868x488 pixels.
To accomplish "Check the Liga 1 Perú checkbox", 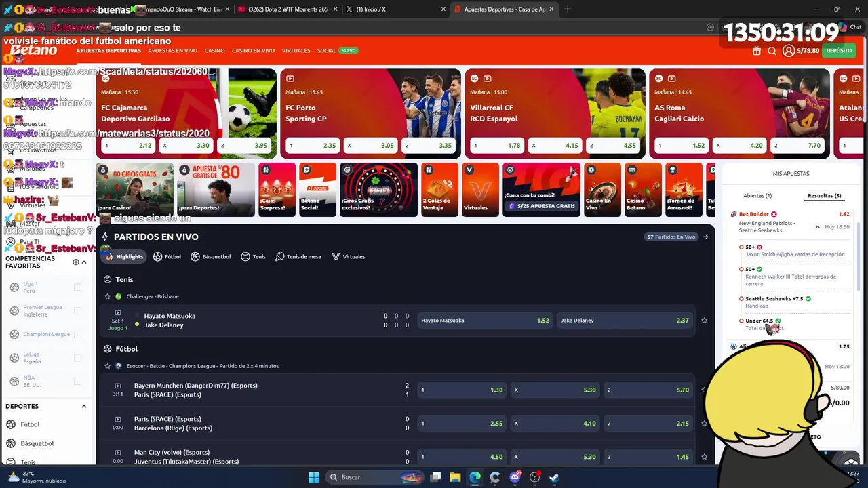I will tap(77, 287).
